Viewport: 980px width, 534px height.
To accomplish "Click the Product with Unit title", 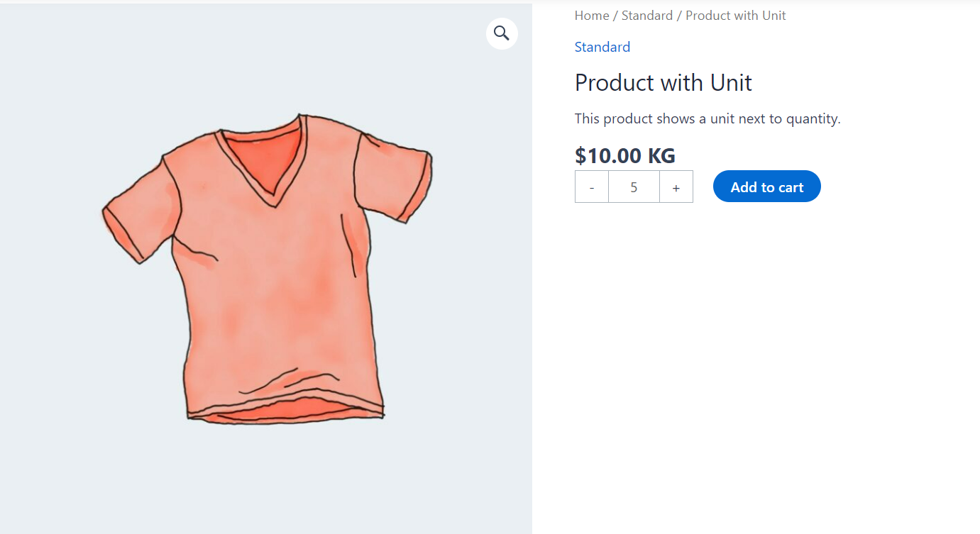I will point(662,83).
